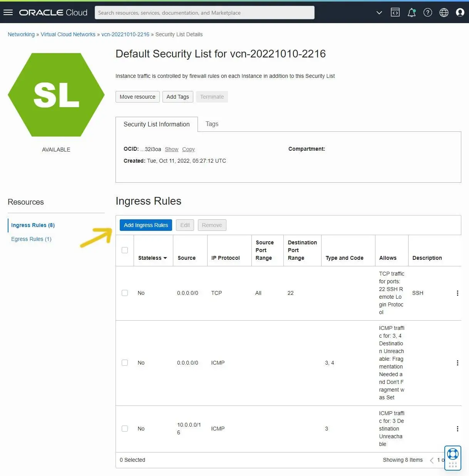Check the TCP port 22 rule checkbox

[x=125, y=293]
